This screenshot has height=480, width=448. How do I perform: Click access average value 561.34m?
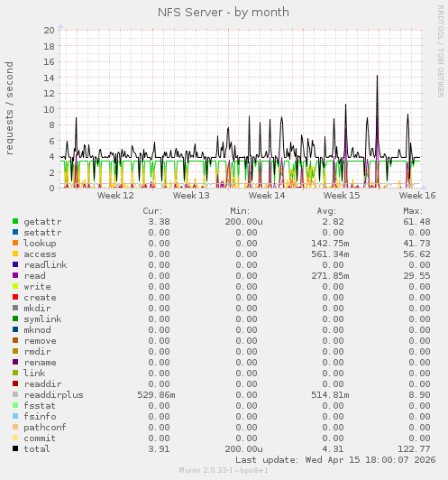point(330,254)
